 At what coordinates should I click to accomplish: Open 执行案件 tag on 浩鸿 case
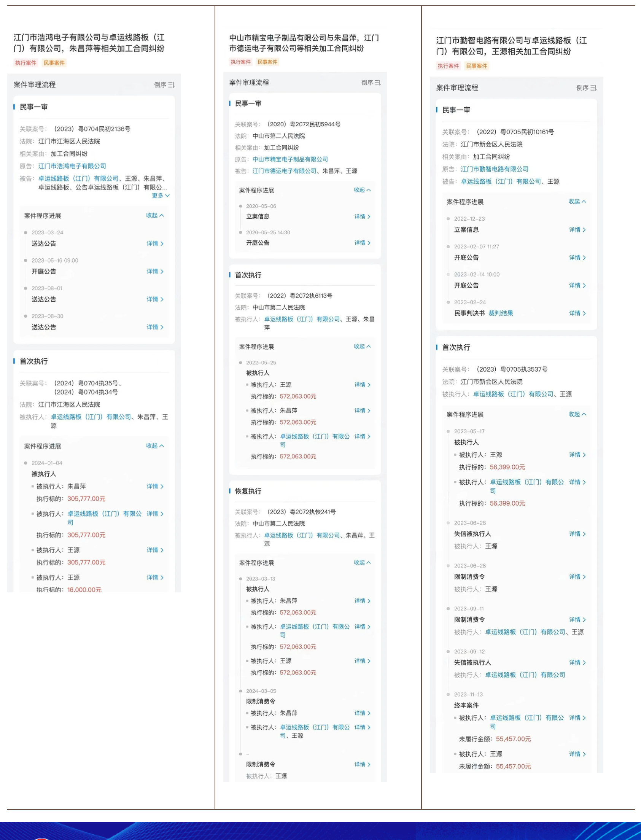tap(25, 63)
